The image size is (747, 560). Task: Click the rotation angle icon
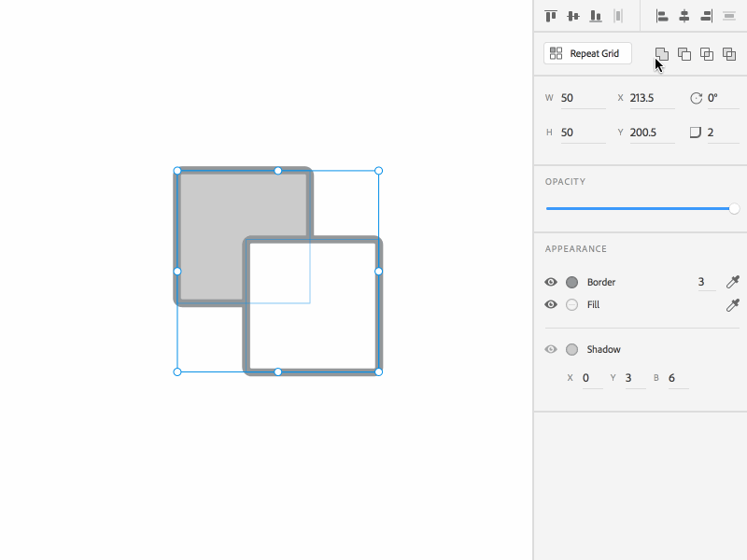[x=696, y=98]
